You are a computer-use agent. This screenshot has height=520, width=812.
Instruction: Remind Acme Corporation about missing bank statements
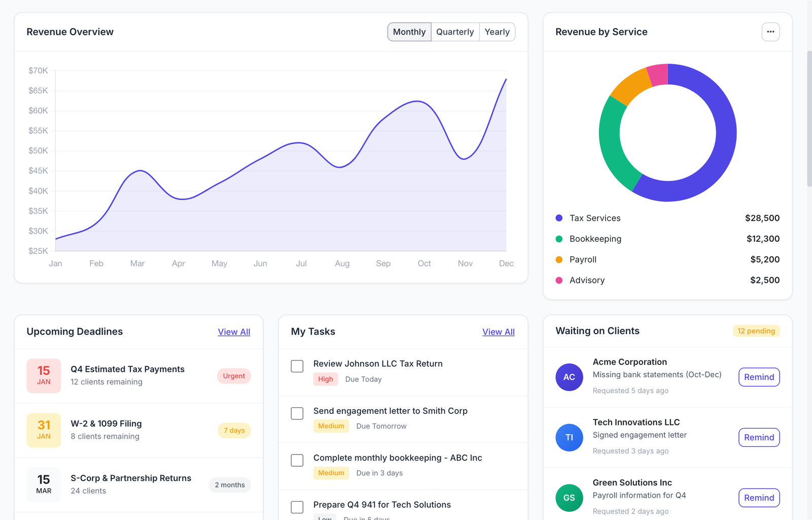pos(759,377)
